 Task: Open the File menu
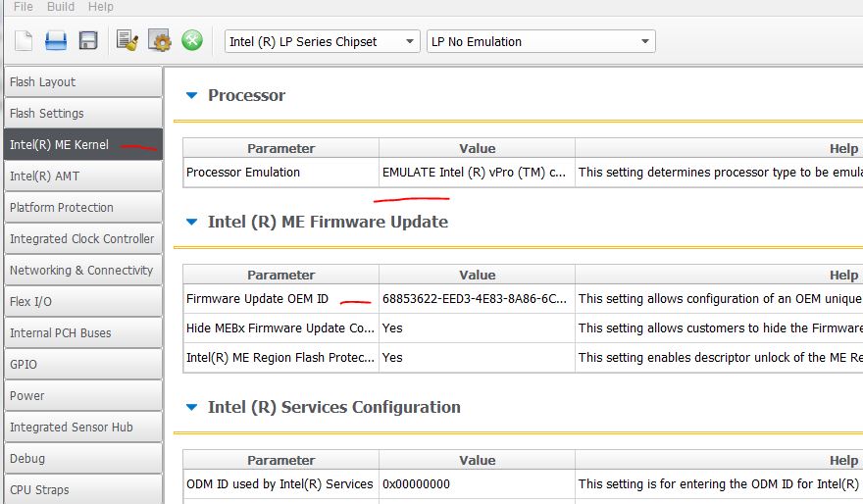tap(23, 7)
